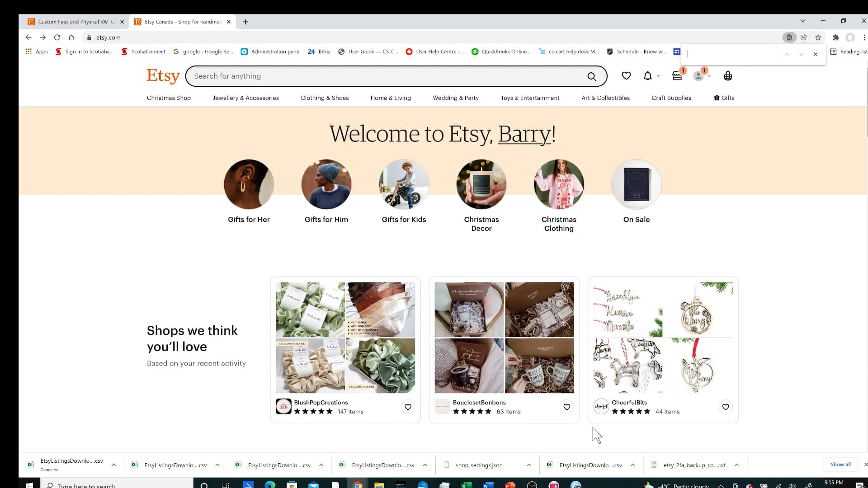Open the notifications dropdown arrow
868x488 pixels.
(x=658, y=76)
